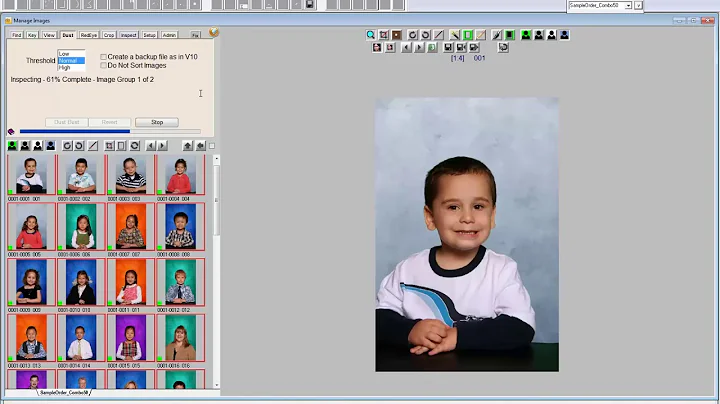
Task: Select the magic wand tool
Action: point(455,35)
